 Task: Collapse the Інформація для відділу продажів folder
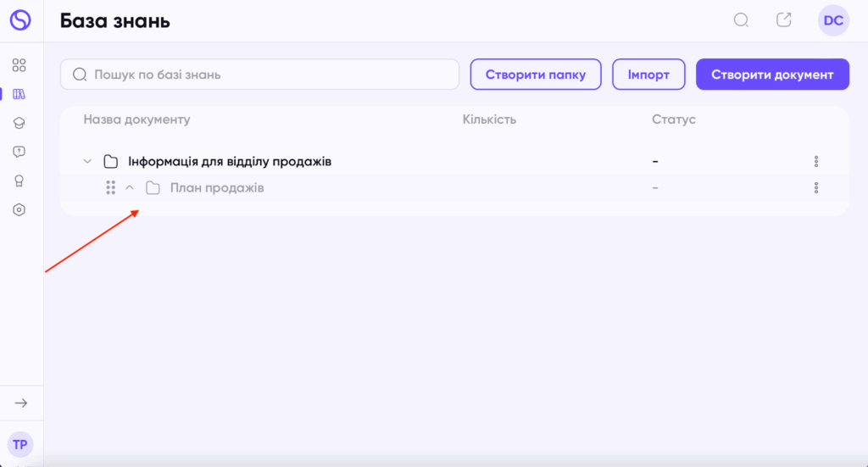click(87, 162)
